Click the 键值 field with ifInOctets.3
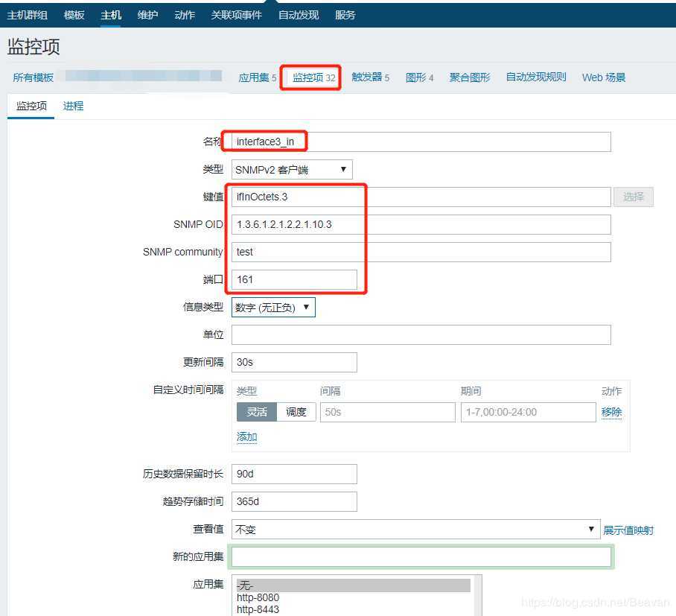The width and height of the screenshot is (676, 616). click(421, 197)
